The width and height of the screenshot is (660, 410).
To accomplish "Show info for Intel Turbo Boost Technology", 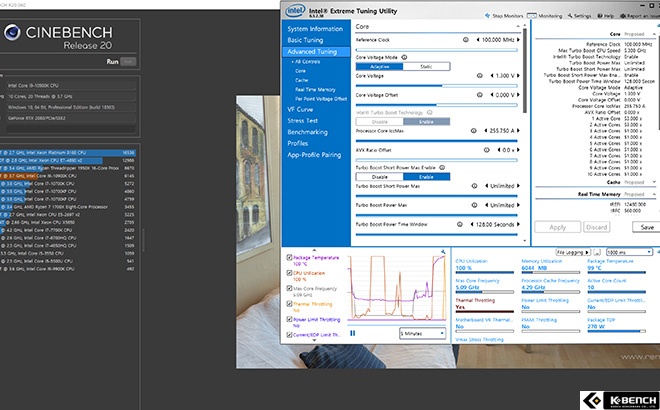I will tap(429, 112).
